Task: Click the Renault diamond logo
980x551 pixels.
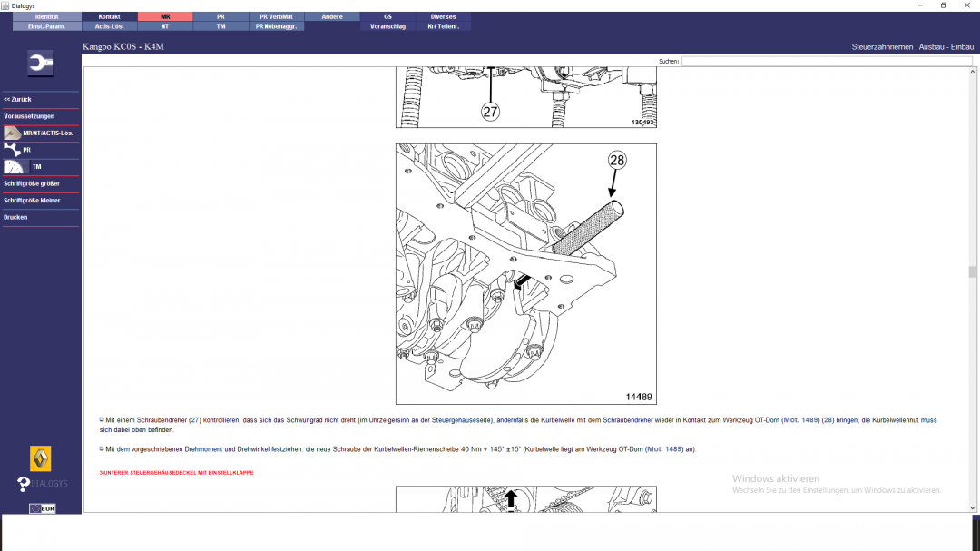Action: click(x=41, y=458)
